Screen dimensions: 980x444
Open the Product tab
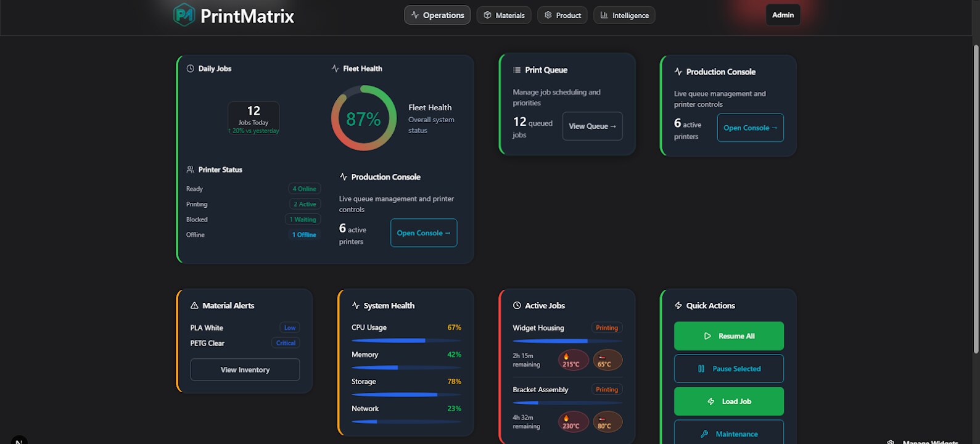coord(562,15)
